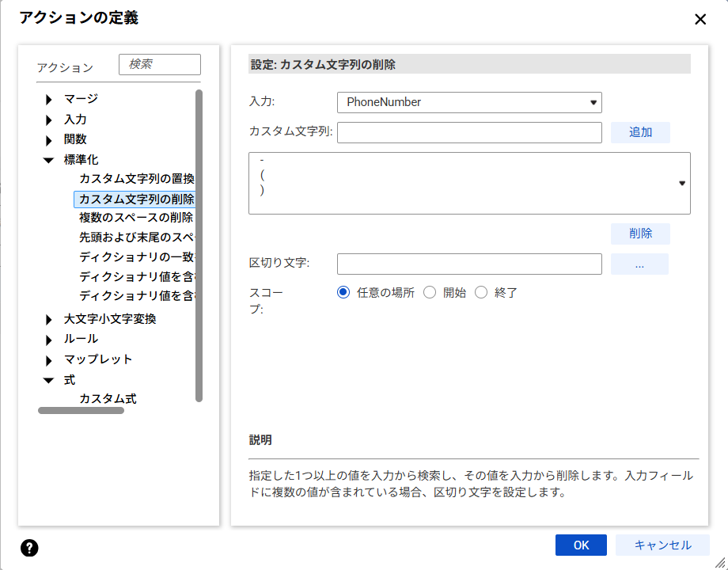This screenshot has width=728, height=570.
Task: Select カスタム文字列の削除 action
Action: coord(135,199)
